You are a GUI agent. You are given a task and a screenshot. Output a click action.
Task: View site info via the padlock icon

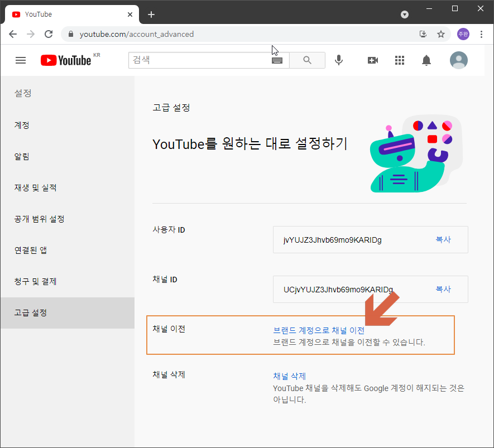tap(71, 34)
